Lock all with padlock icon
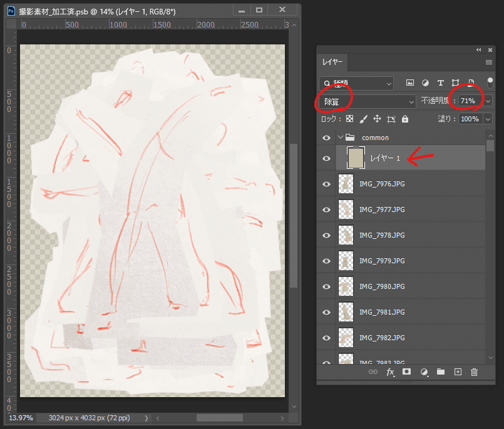Screen dimensions: 504x429 405,119
